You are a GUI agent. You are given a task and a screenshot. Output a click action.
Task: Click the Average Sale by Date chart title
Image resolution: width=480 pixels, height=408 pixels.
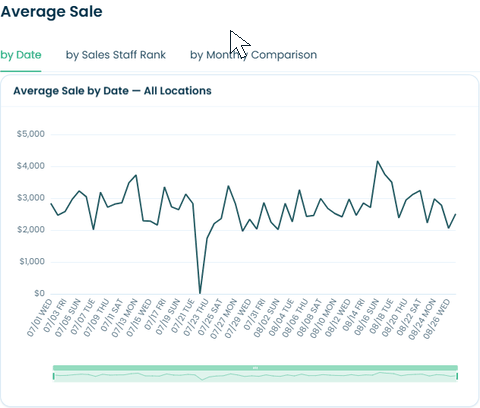click(112, 91)
